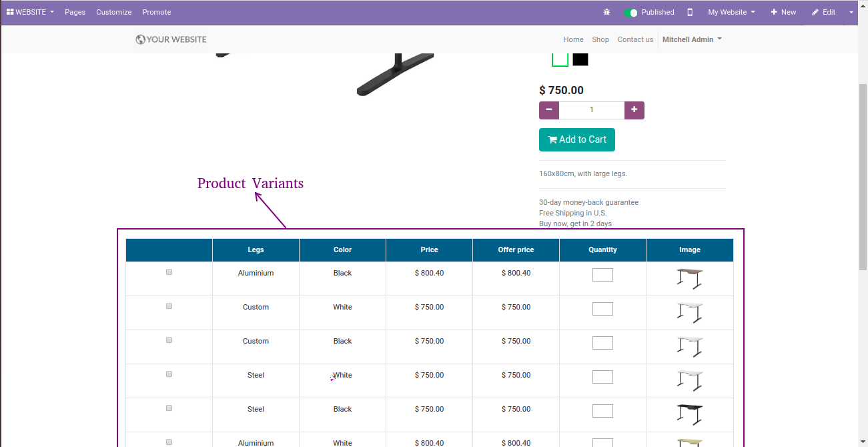Click the bold $ 750.00 product price

coord(561,91)
